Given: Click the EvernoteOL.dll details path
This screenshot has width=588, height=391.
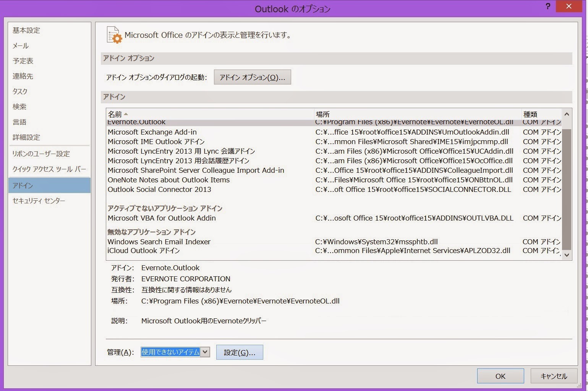Looking at the screenshot, I should (240, 301).
